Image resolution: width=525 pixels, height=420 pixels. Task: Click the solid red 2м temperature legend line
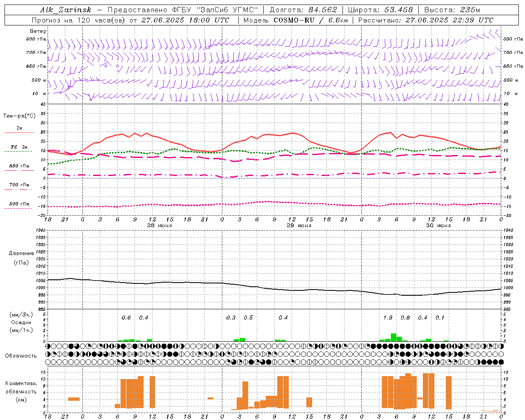pos(19,133)
